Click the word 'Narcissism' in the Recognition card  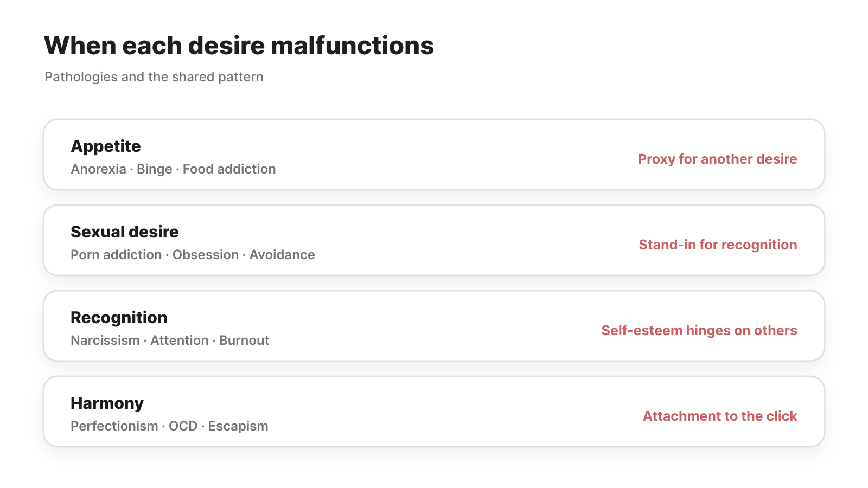[x=105, y=341]
